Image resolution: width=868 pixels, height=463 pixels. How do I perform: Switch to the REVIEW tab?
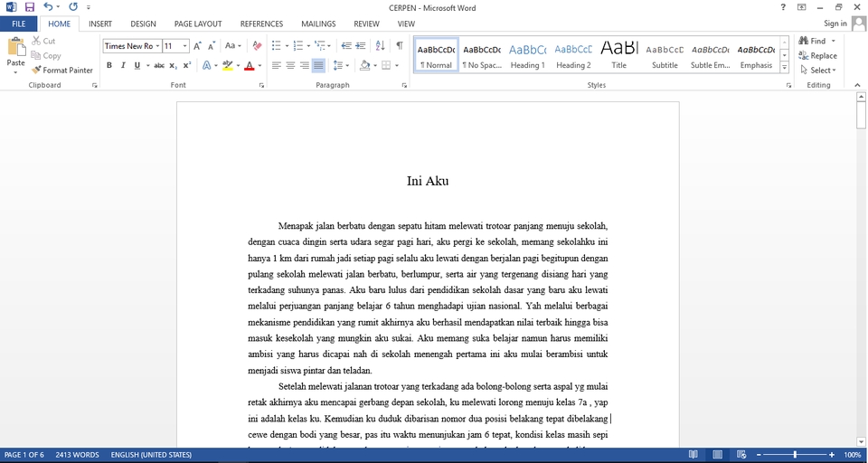click(366, 24)
